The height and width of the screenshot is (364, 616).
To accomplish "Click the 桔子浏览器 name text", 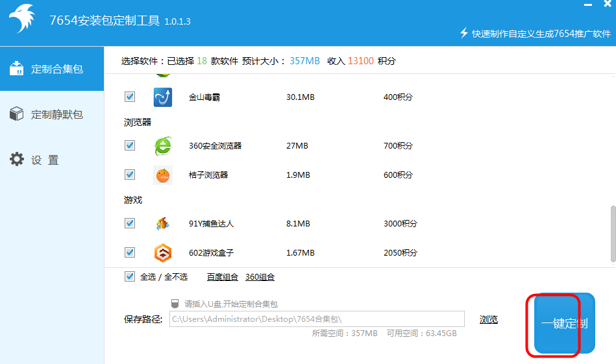I will (x=208, y=175).
